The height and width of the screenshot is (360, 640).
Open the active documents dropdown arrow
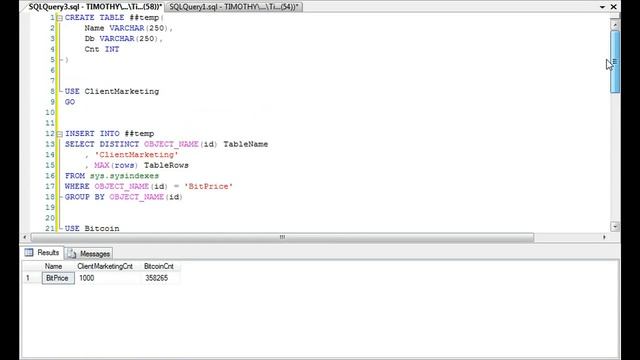click(602, 7)
